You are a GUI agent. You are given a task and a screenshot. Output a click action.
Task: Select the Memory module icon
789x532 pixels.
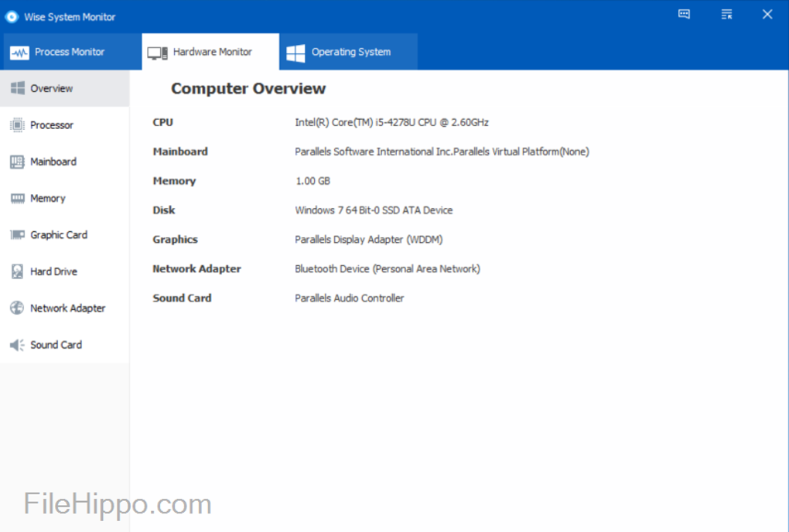coord(17,199)
